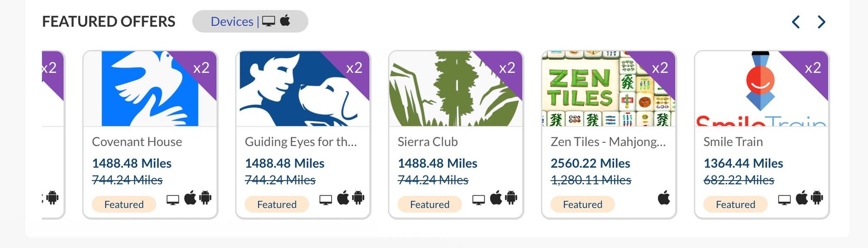Click Featured tag on Zen Tiles card
The width and height of the screenshot is (868, 248).
click(582, 204)
